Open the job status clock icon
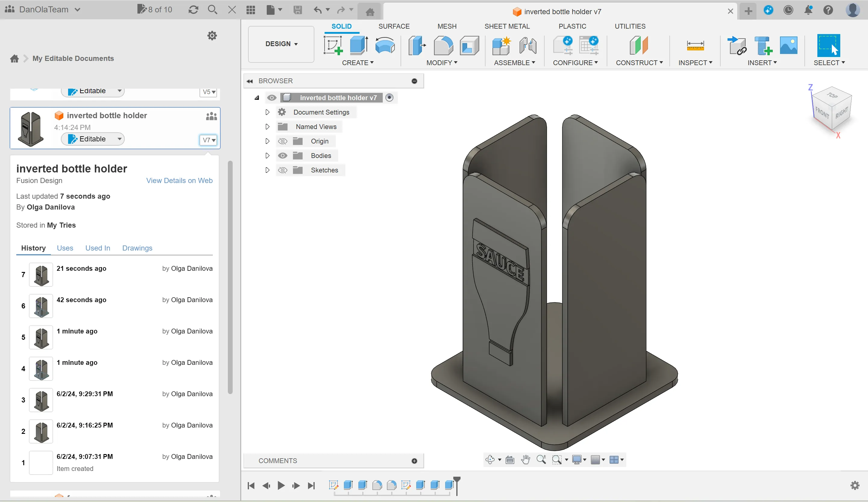This screenshot has width=868, height=502. click(x=788, y=10)
